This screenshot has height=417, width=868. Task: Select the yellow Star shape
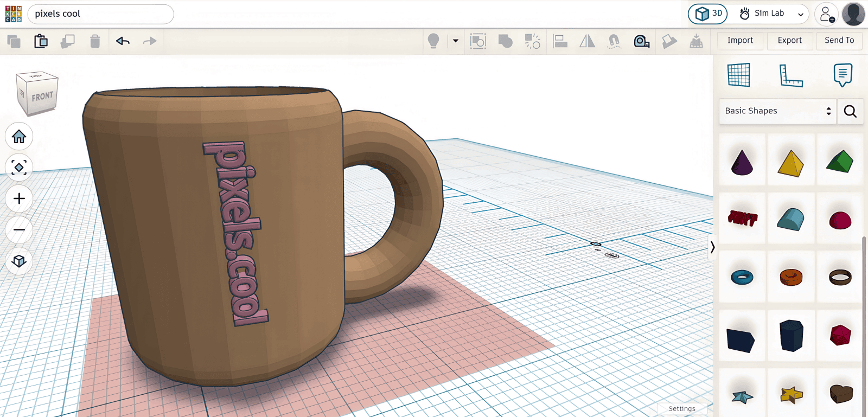coord(791,395)
